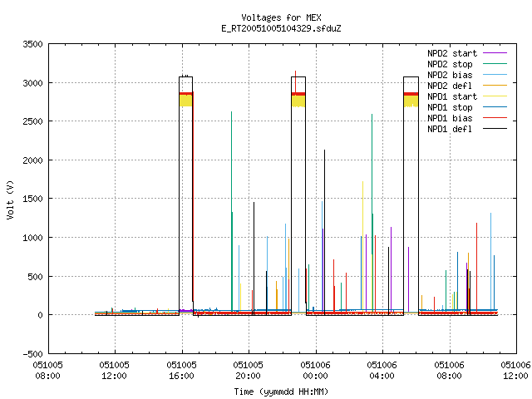The image size is (532, 399).
Task: Click y-axis tick label -500
Action: pos(32,354)
